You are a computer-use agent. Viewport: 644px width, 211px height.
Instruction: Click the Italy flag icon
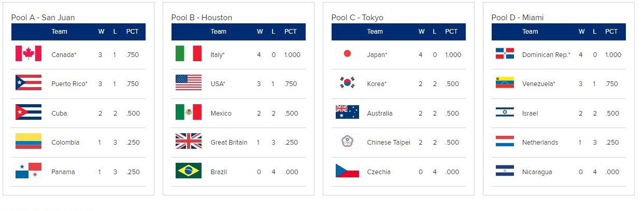coord(188,54)
